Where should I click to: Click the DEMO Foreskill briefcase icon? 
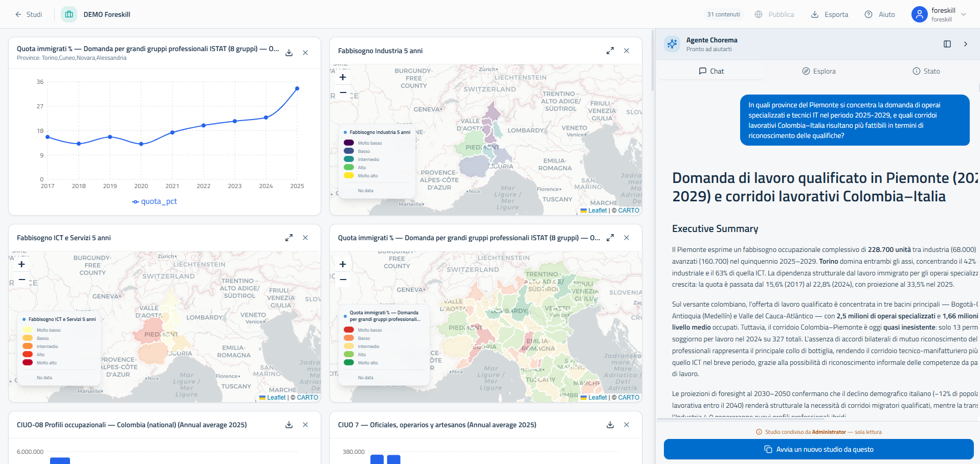69,14
